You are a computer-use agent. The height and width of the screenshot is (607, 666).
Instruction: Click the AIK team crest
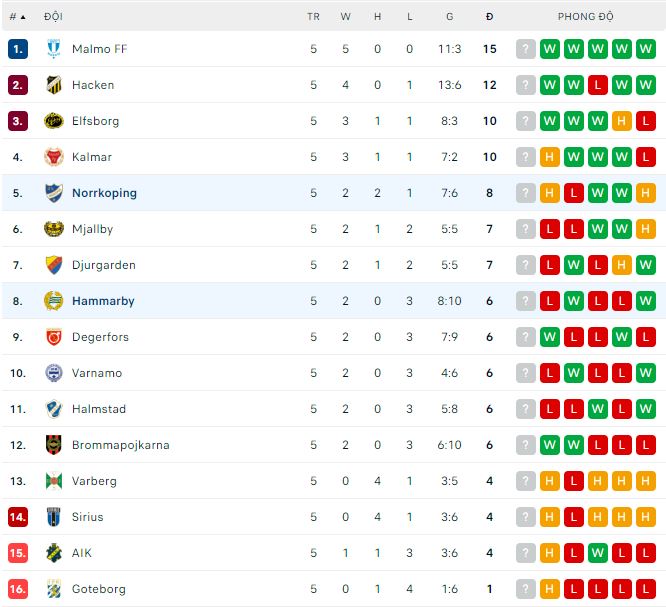[x=53, y=553]
